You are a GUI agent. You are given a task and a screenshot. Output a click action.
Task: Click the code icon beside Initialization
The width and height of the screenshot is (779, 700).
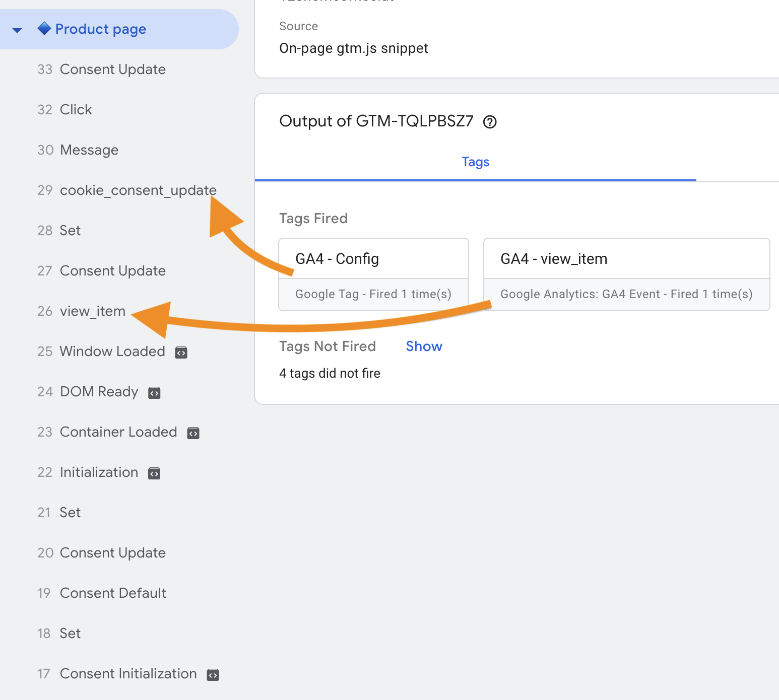pyautogui.click(x=154, y=473)
